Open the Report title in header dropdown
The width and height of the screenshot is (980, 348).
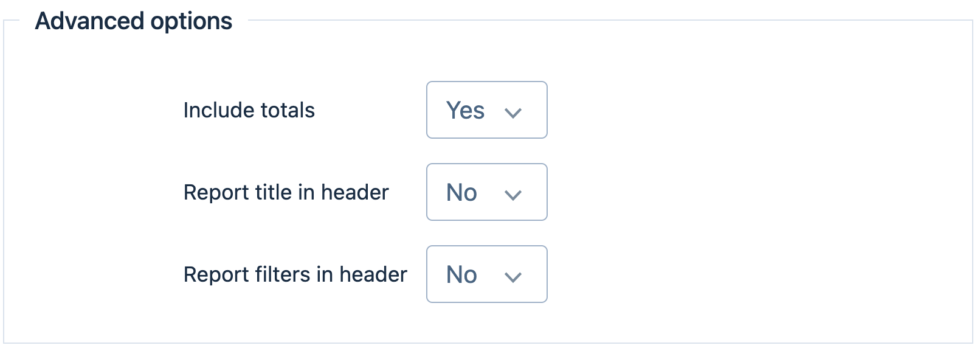486,192
